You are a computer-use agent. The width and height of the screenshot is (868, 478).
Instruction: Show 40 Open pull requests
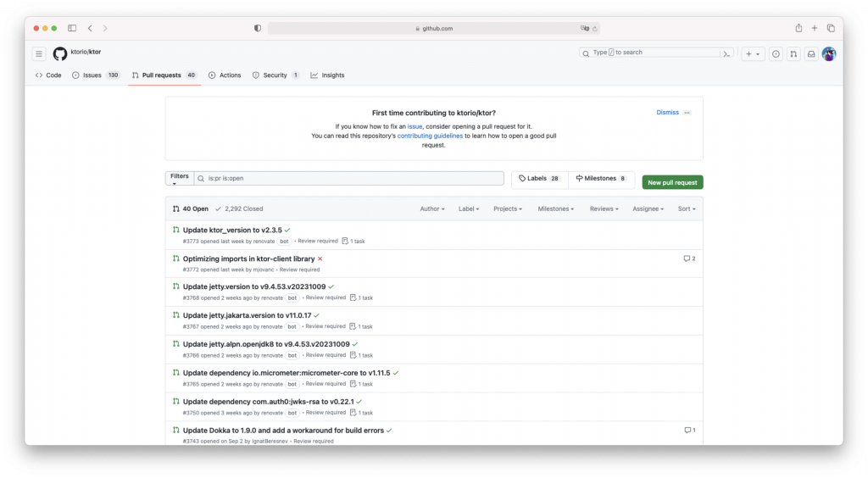coord(191,208)
